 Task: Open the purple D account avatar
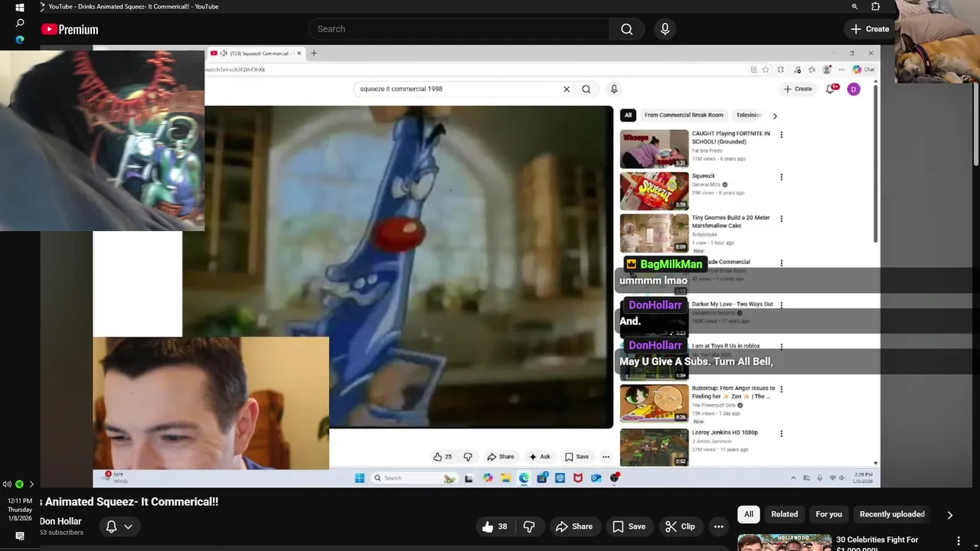[854, 89]
